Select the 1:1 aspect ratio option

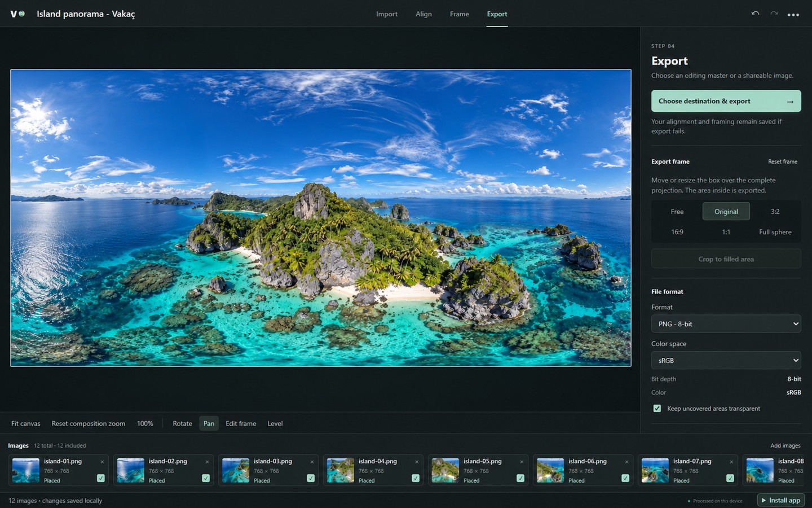(726, 232)
